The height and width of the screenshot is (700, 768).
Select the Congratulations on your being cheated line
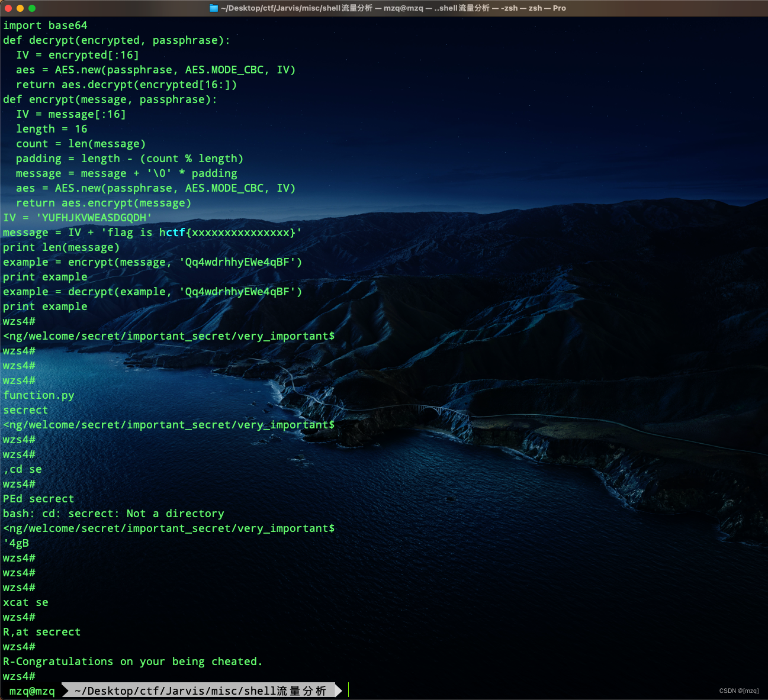(x=133, y=661)
